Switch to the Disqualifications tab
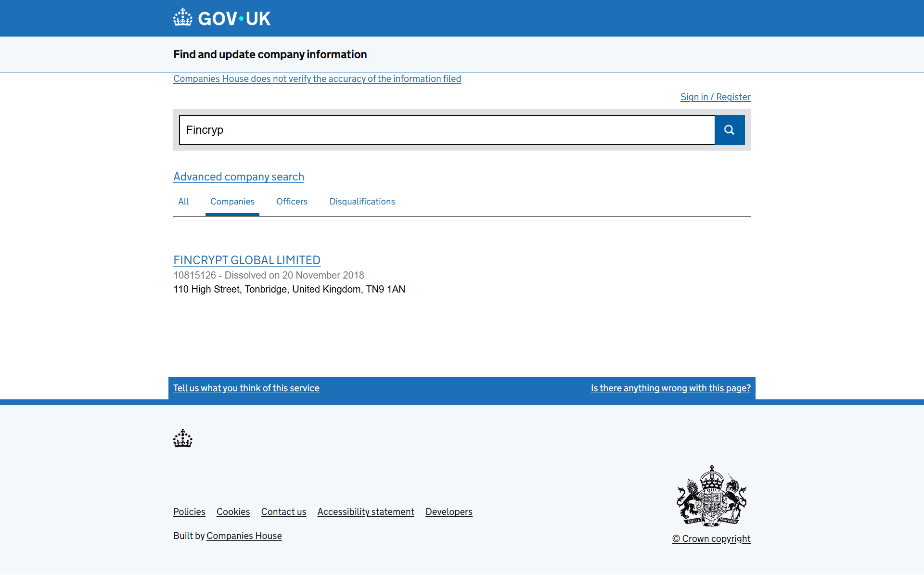 pos(362,202)
